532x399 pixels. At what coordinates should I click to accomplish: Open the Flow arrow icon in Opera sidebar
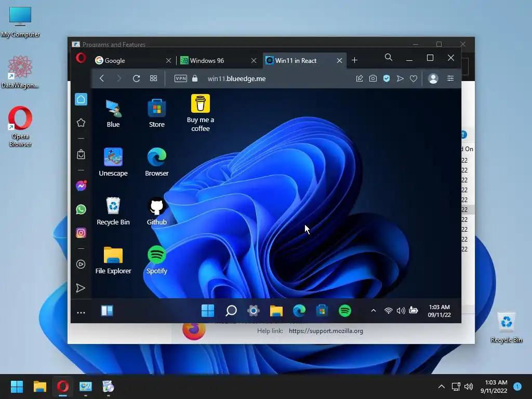81,288
